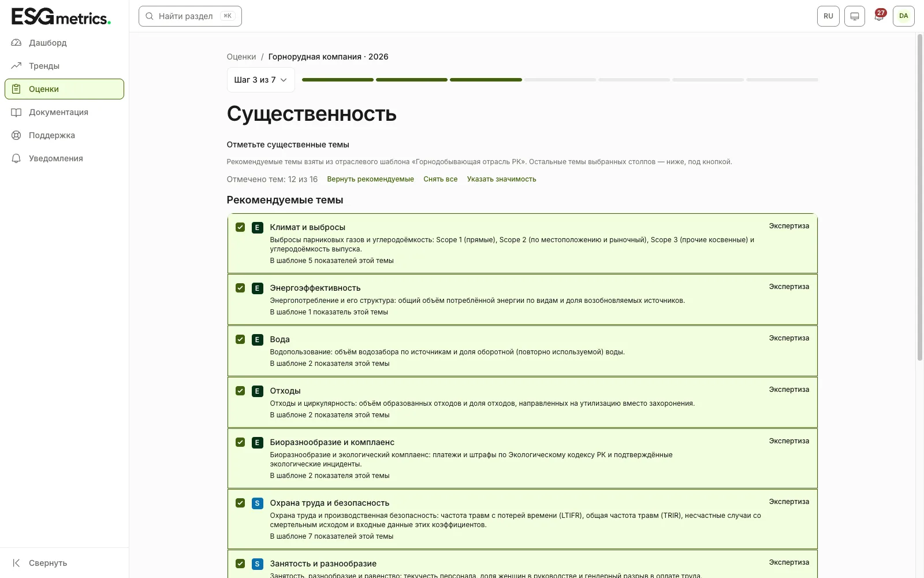Click Снять все link
Viewport: 924px width, 578px height.
pos(440,179)
